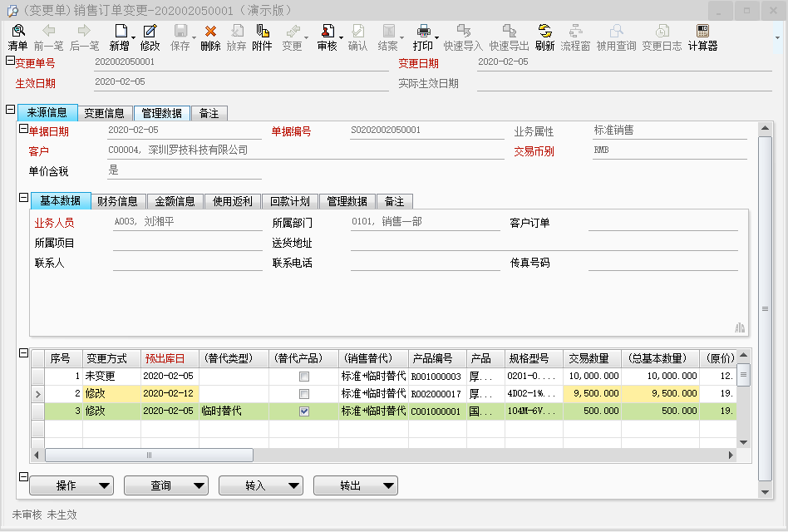The image size is (788, 532).
Task: Open dropdown arrow next to 保存
Action: pos(194,37)
